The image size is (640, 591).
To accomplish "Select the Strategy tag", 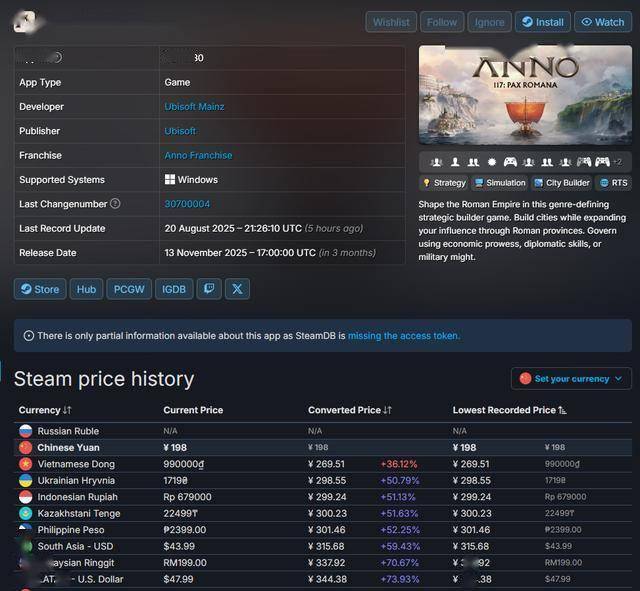I will point(444,183).
